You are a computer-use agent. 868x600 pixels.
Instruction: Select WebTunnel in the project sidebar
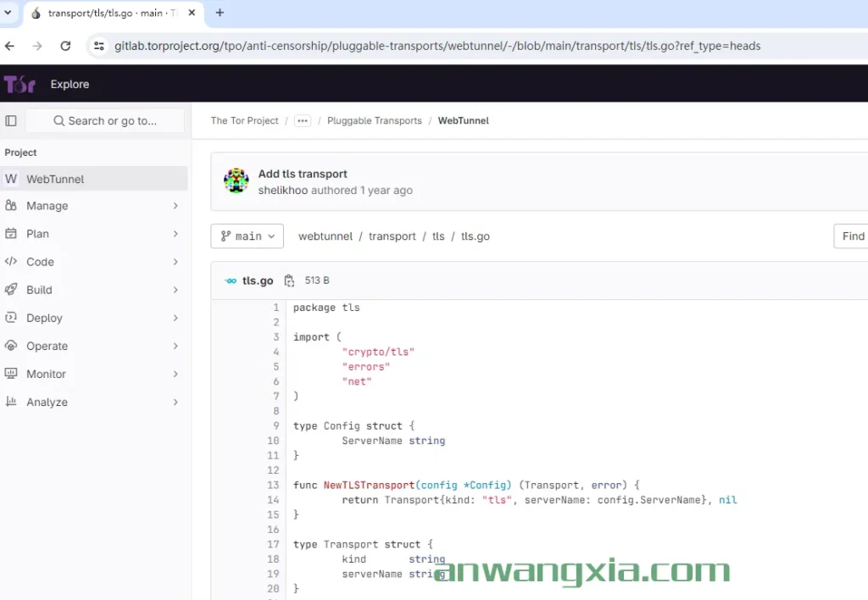(x=94, y=179)
